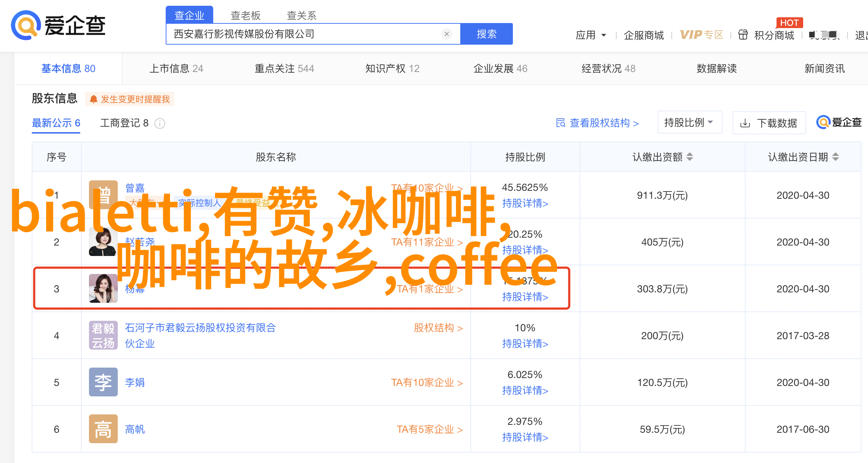
Task: Click 曾嘉 avatar icon
Action: [103, 195]
